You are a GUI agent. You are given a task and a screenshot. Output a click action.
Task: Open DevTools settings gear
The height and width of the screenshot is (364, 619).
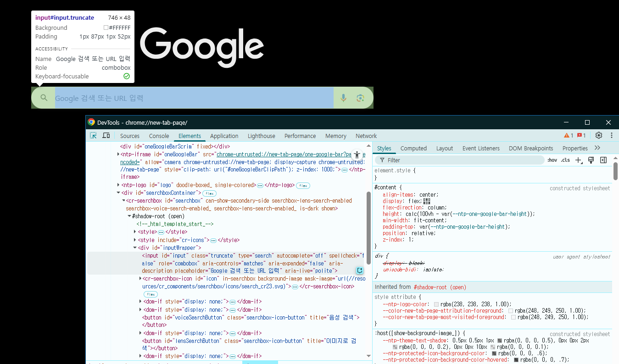pos(599,136)
